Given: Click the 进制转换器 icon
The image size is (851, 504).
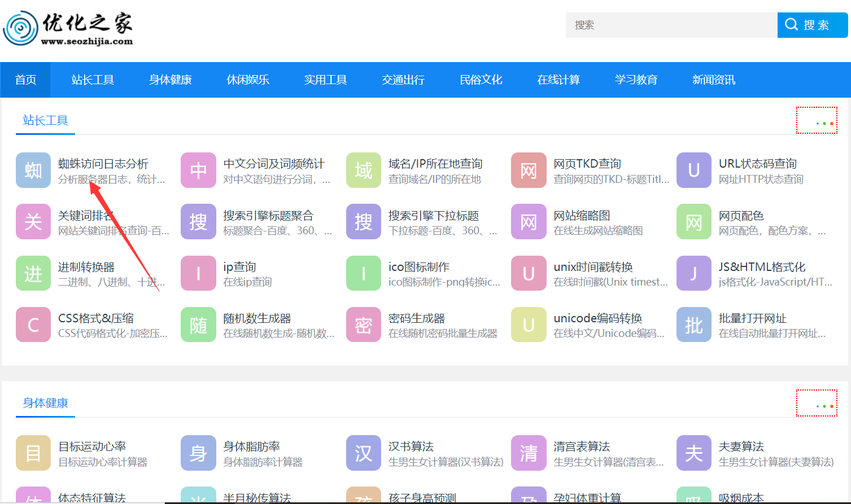Looking at the screenshot, I should (x=33, y=273).
